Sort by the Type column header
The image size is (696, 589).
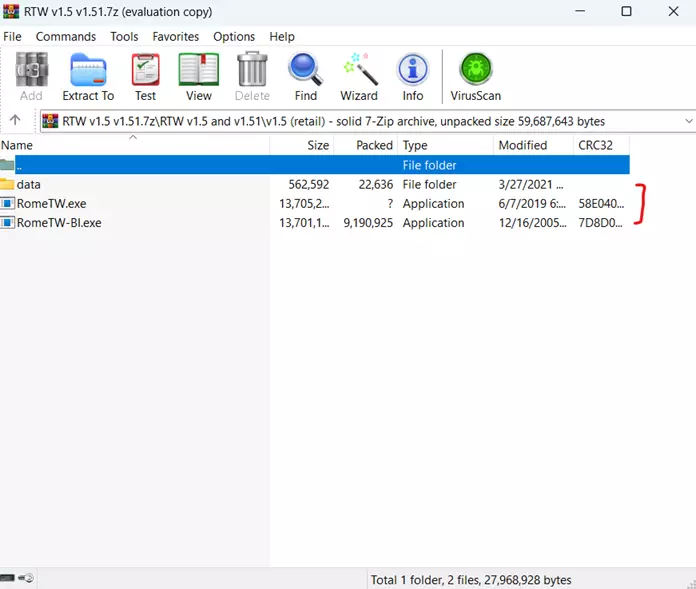click(x=446, y=145)
